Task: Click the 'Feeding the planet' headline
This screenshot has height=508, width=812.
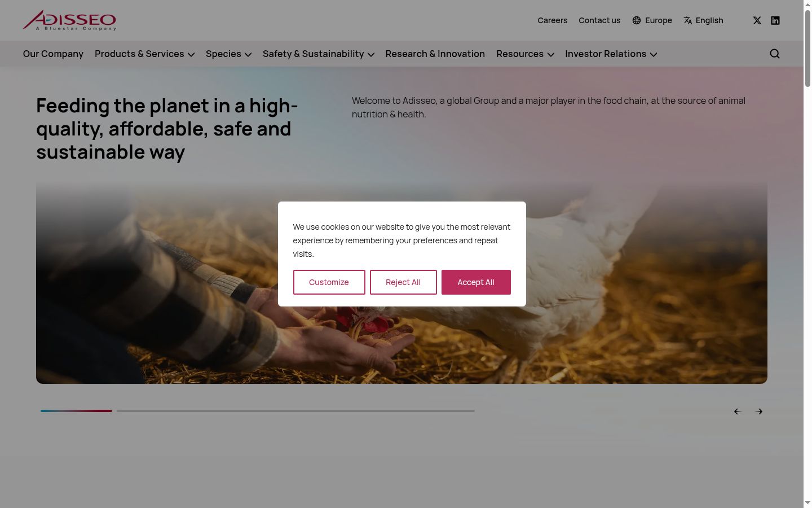Action: pyautogui.click(x=167, y=129)
